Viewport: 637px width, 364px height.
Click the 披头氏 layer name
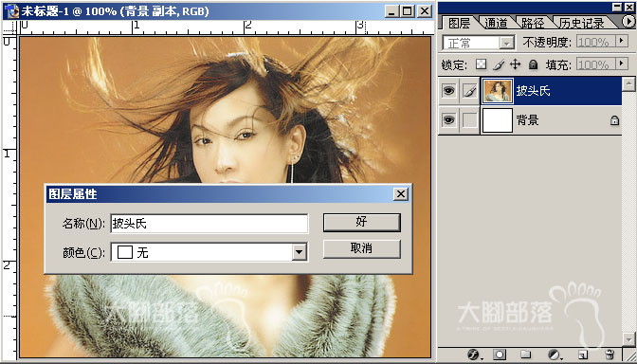533,91
